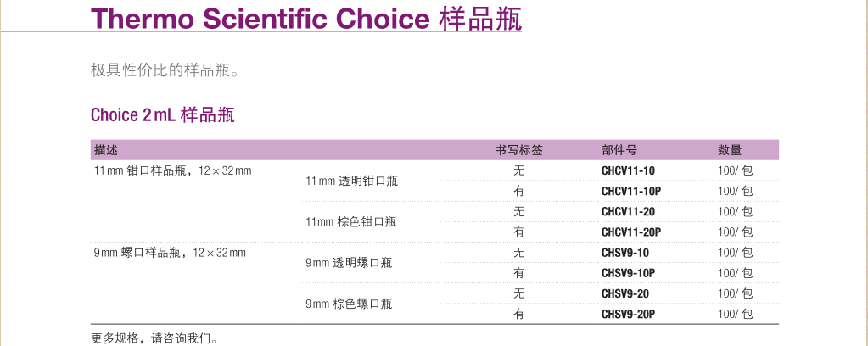Viewport: 868px width, 346px height.
Task: Click the 部件号 column header
Action: tap(619, 150)
